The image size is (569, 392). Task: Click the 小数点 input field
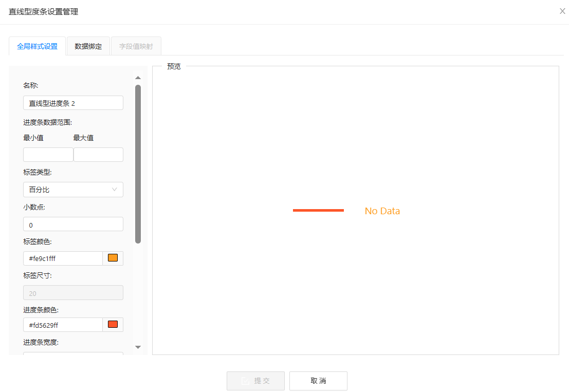pos(73,224)
